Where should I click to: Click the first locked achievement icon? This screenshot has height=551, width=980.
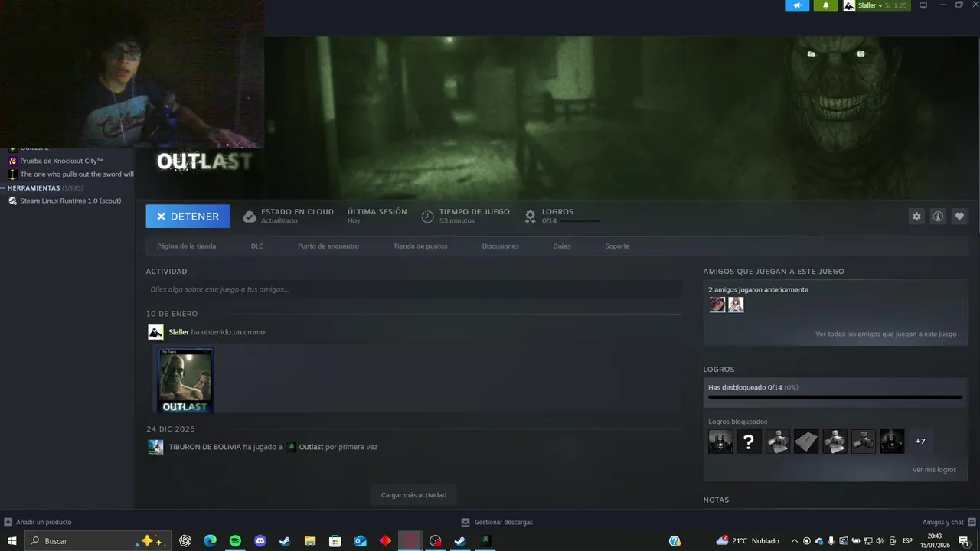click(720, 442)
